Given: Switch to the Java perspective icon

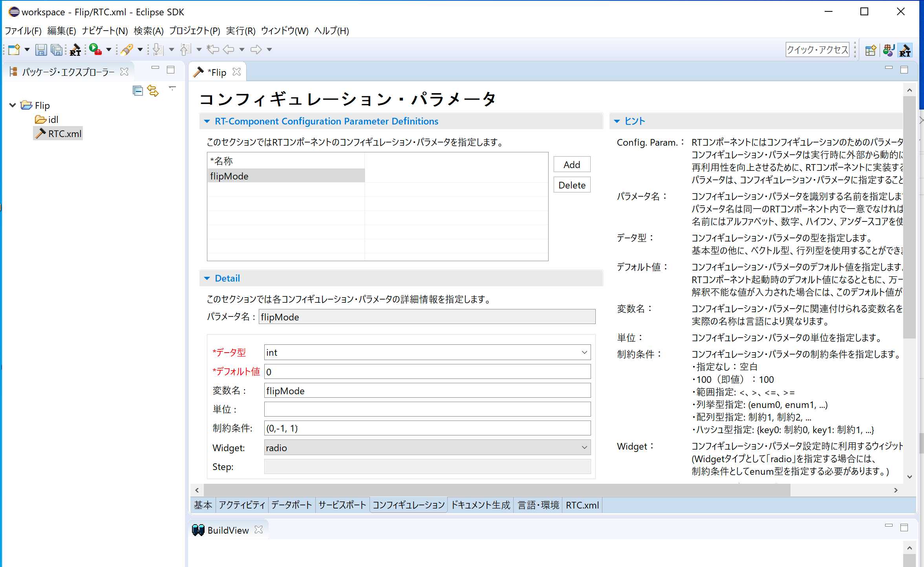Looking at the screenshot, I should (888, 50).
